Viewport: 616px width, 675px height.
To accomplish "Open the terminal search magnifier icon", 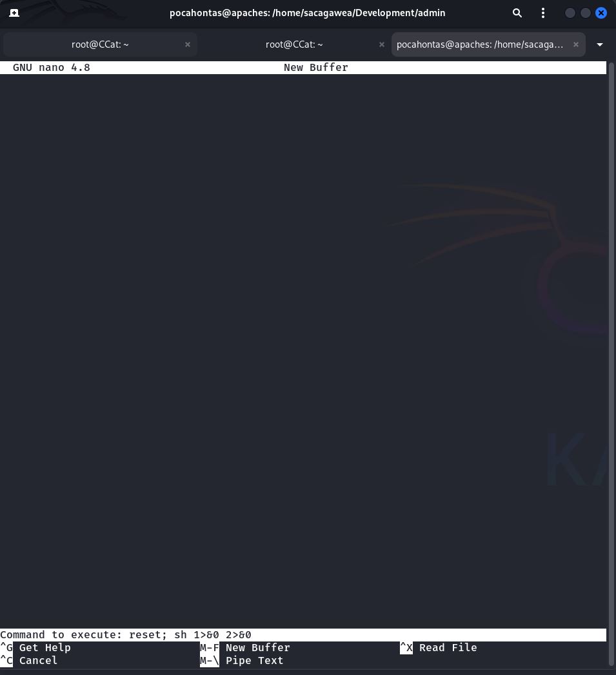I will (517, 13).
